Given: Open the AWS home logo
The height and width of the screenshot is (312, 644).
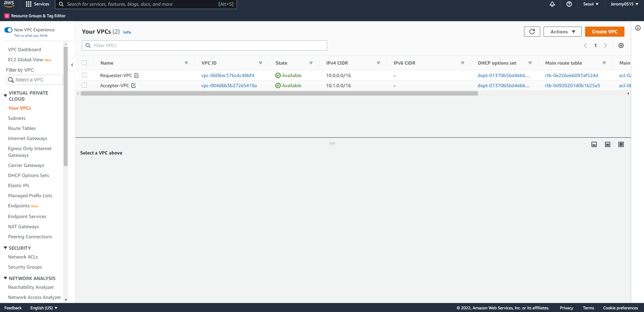Looking at the screenshot, I should point(9,4).
